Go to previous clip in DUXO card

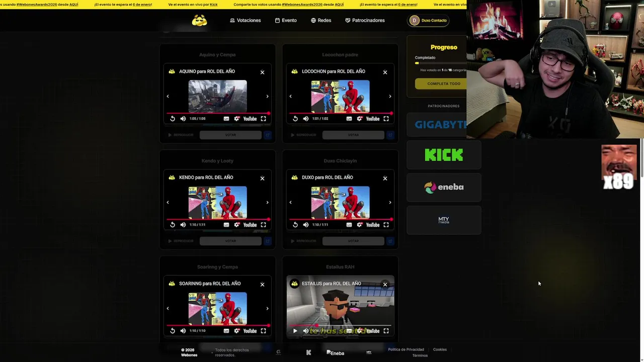tap(290, 202)
